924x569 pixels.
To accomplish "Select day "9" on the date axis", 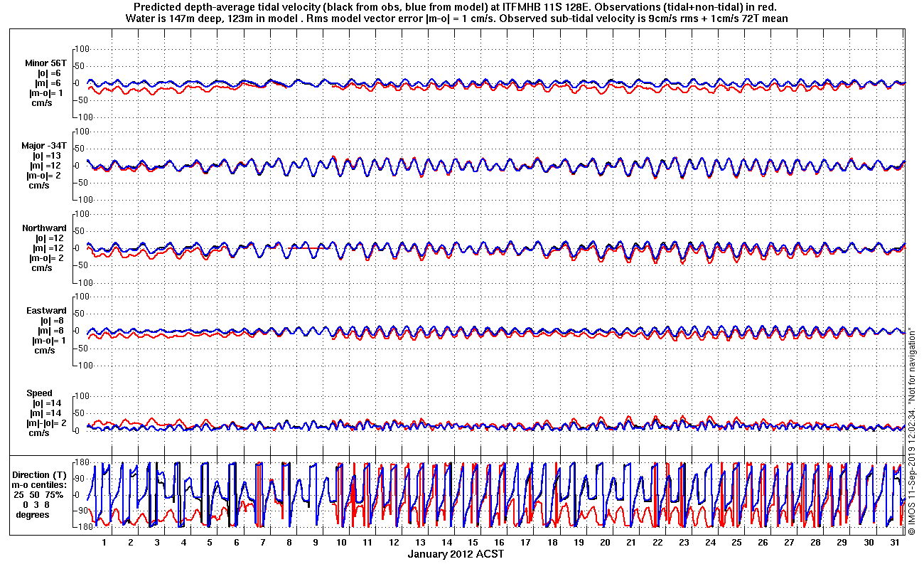I will coord(315,542).
